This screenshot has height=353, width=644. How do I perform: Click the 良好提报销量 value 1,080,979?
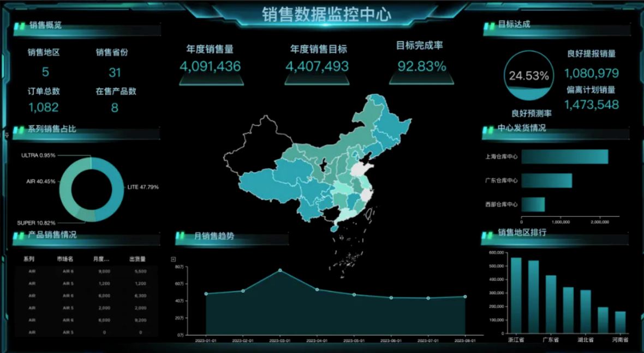pyautogui.click(x=592, y=73)
